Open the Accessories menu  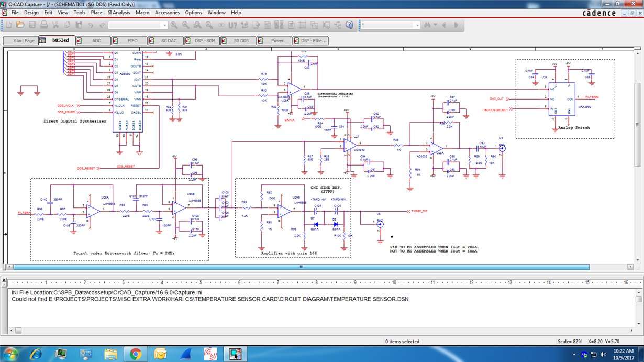click(168, 13)
